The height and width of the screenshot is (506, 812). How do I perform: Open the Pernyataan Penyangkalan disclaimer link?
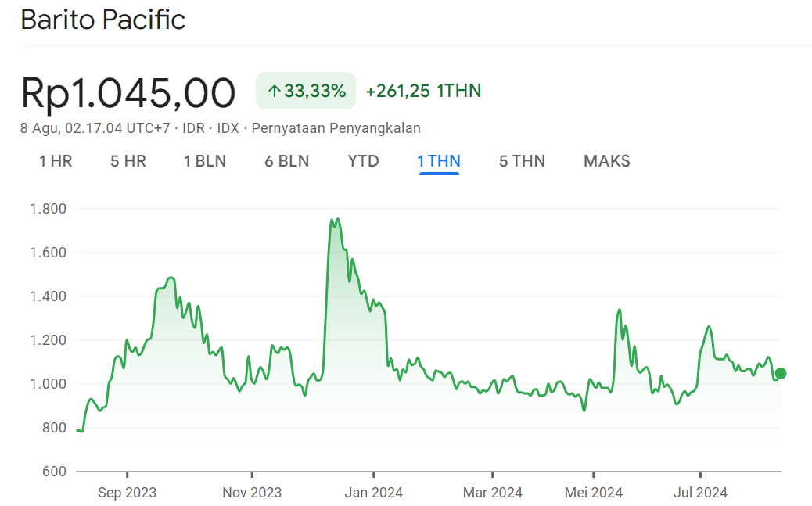336,128
